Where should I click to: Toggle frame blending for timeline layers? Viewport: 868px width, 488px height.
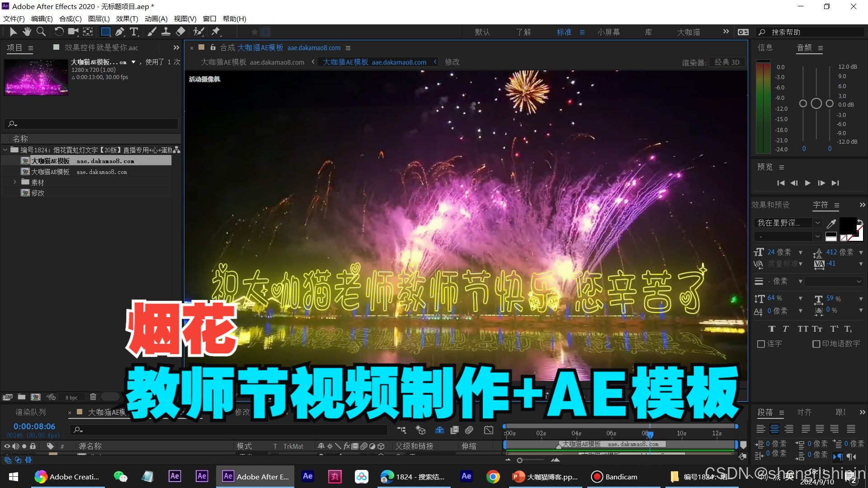tap(454, 430)
